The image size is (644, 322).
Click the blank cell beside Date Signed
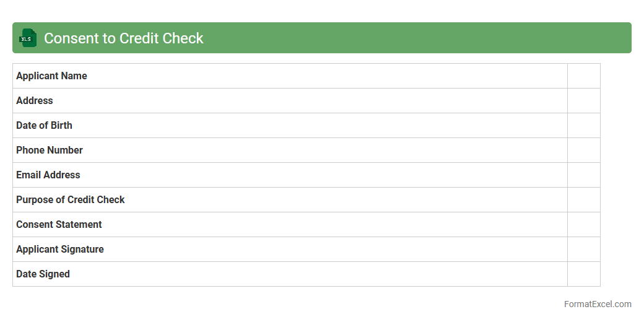tap(583, 274)
